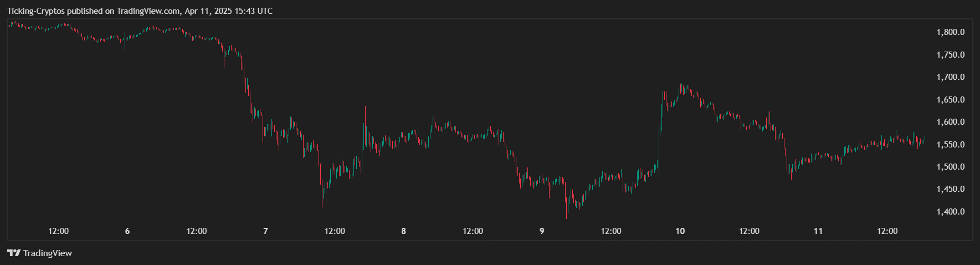Click date label 7 on time axis
The width and height of the screenshot is (980, 265).
(265, 231)
